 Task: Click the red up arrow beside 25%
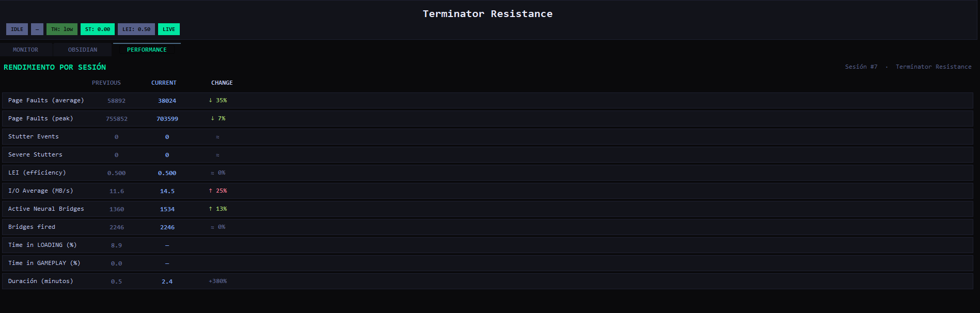coord(211,191)
